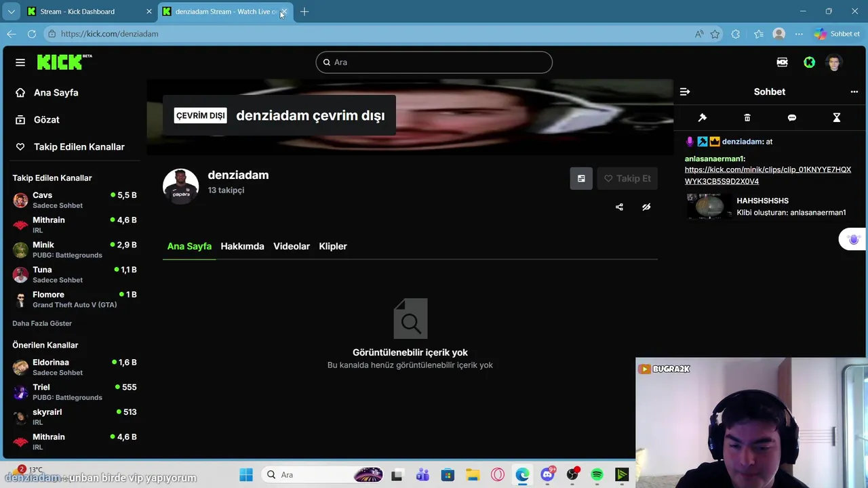
Task: Click the read aloud icon in address bar
Action: click(699, 34)
